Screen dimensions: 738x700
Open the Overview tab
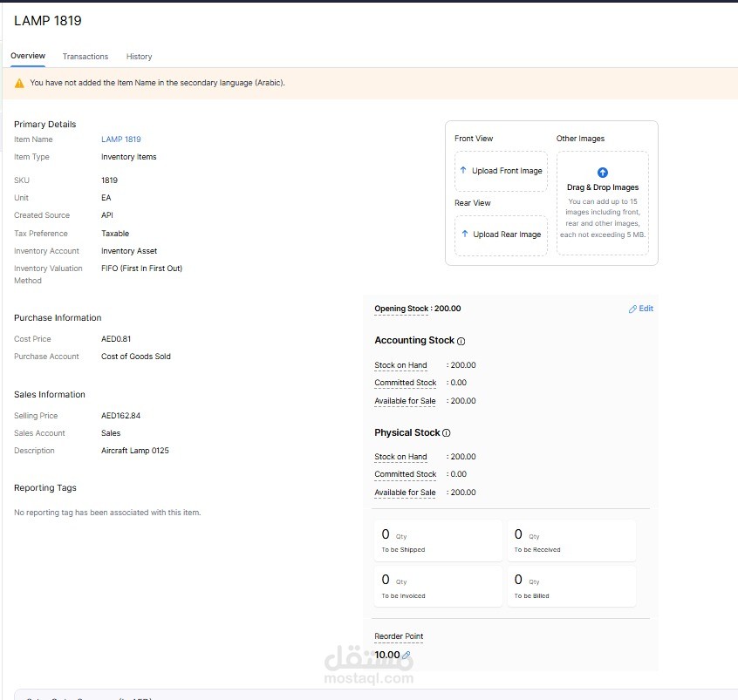[28, 56]
